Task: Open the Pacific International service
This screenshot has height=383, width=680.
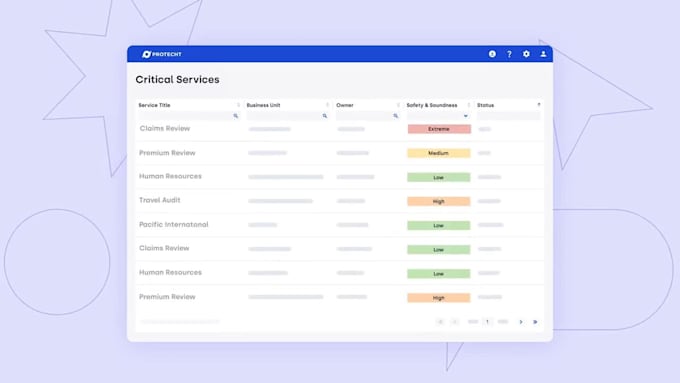Action: pyautogui.click(x=173, y=224)
